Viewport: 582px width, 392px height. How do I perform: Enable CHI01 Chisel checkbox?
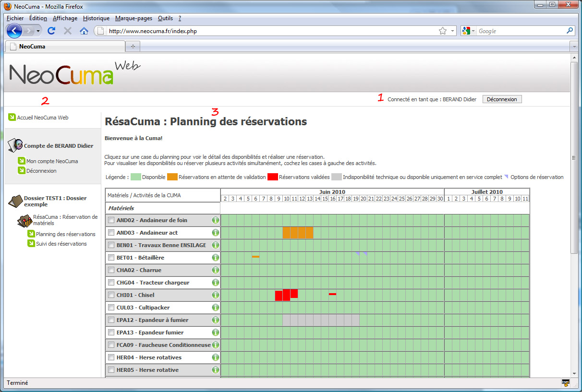tap(111, 295)
